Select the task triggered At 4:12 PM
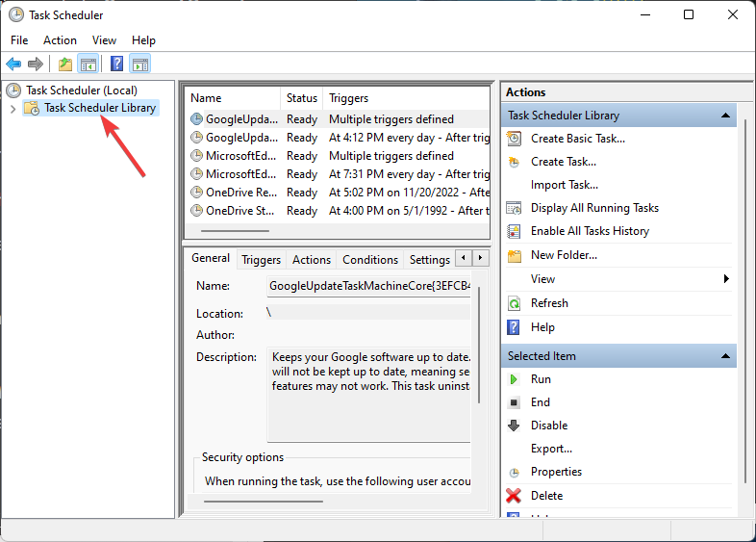This screenshot has height=542, width=756. (339, 138)
